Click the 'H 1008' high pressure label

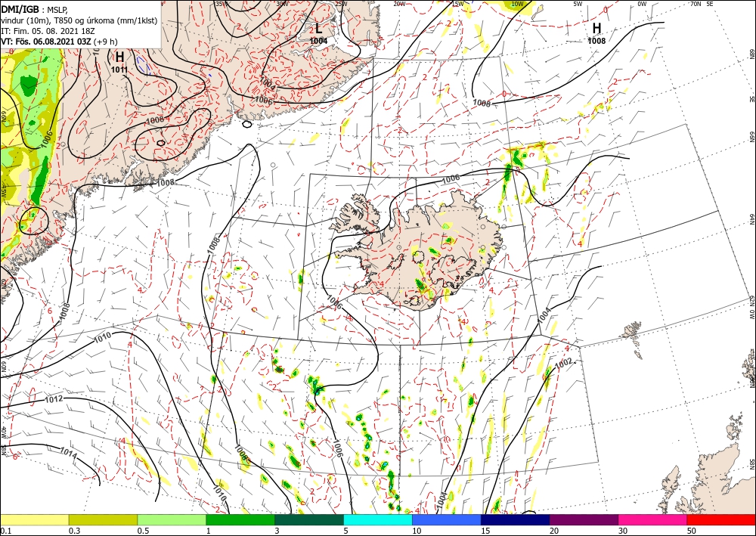pyautogui.click(x=596, y=34)
